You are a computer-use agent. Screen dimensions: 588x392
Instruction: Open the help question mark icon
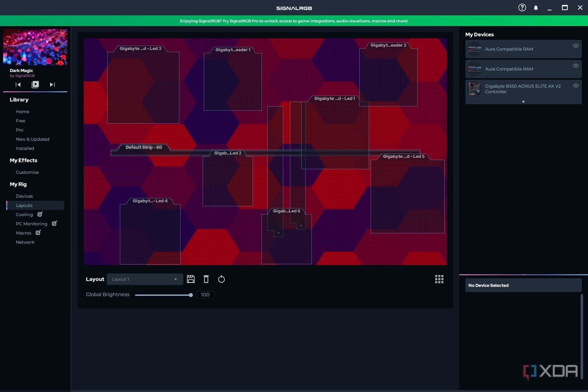(x=522, y=8)
